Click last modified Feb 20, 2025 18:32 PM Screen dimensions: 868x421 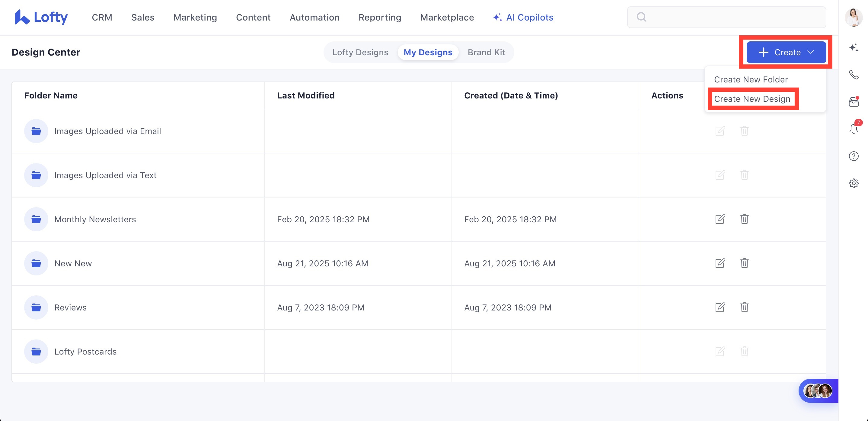point(323,220)
